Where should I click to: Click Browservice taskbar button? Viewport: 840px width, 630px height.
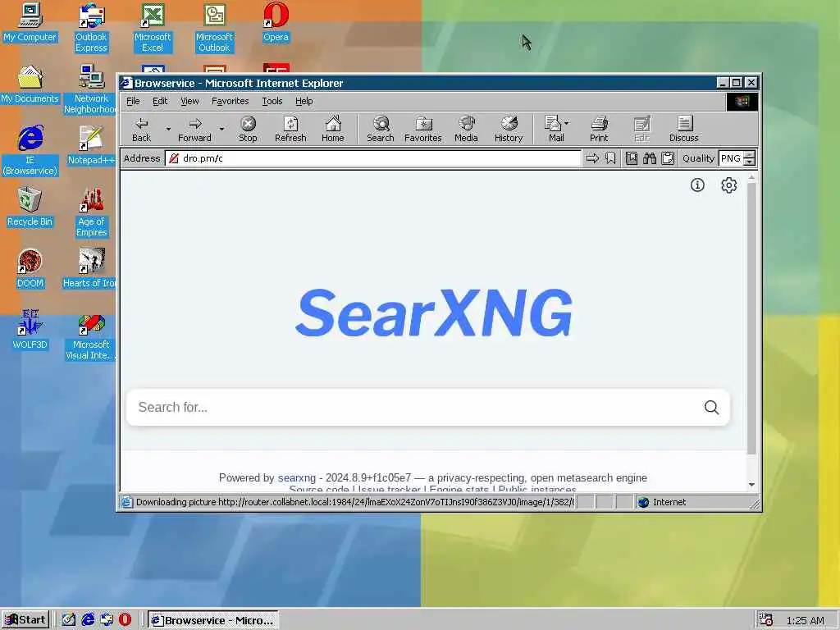click(x=213, y=620)
